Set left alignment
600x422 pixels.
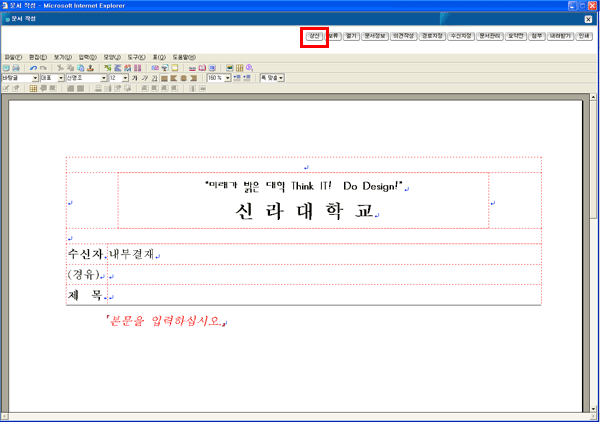point(174,78)
